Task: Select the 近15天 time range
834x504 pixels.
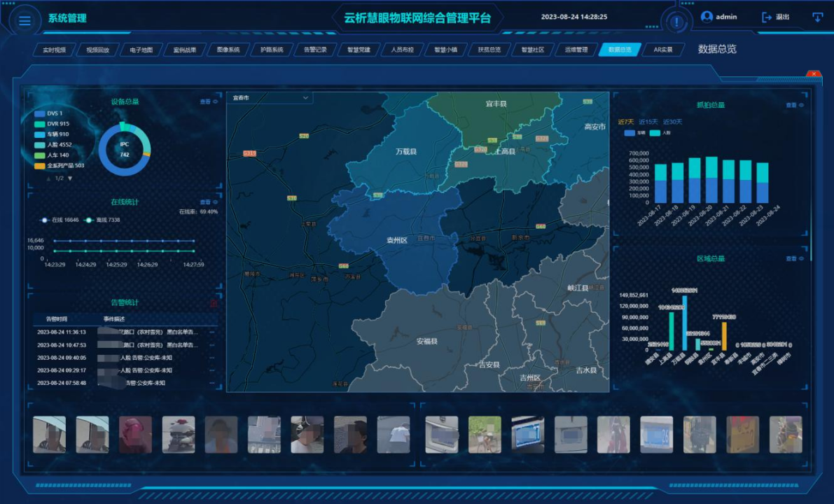Action: click(648, 122)
